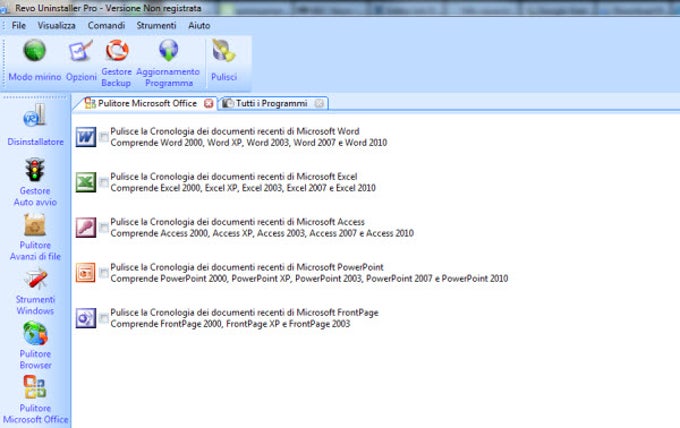The width and height of the screenshot is (680, 428).
Task: Open Pulitore Browser in sidebar
Action: (35, 346)
